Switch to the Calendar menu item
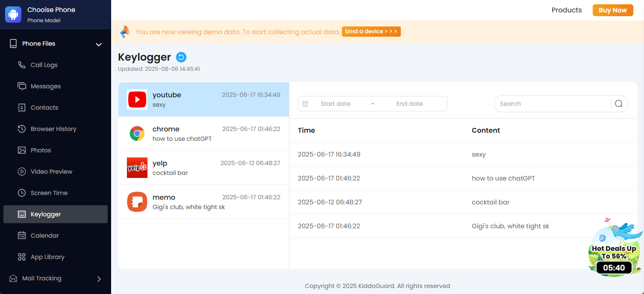This screenshot has height=294, width=644. click(44, 235)
